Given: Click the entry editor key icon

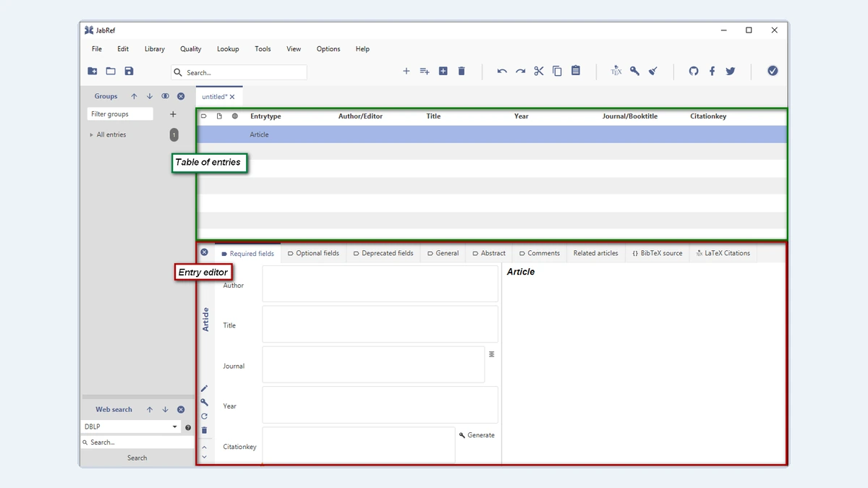Looking at the screenshot, I should pyautogui.click(x=204, y=402).
